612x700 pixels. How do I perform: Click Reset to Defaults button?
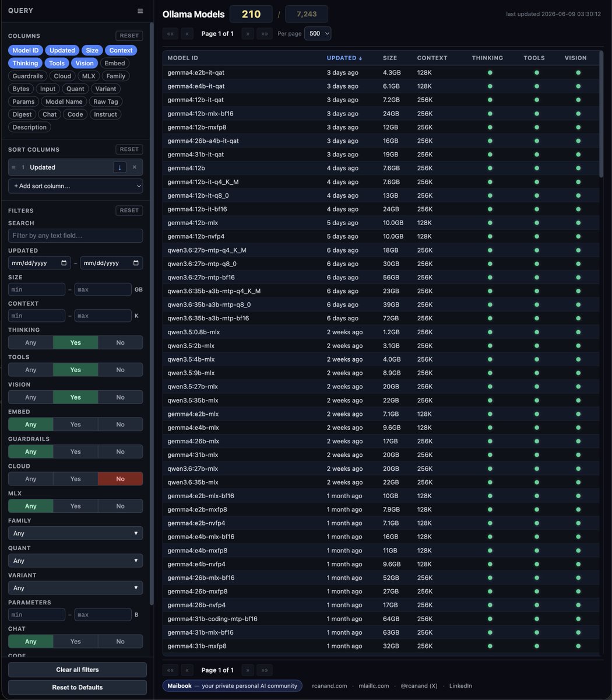point(78,687)
